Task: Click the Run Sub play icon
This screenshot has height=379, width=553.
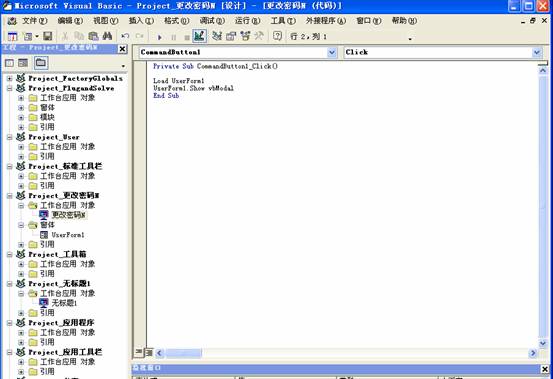Action: point(159,37)
